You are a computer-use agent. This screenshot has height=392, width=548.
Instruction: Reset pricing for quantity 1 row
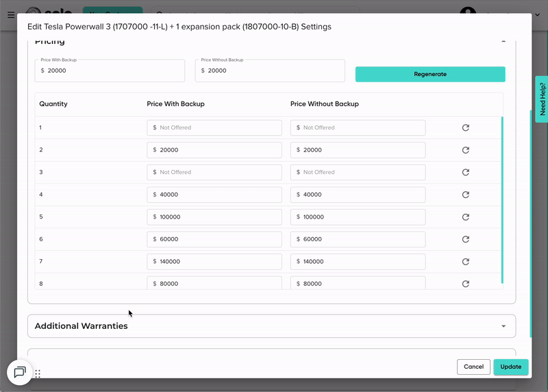(x=466, y=127)
